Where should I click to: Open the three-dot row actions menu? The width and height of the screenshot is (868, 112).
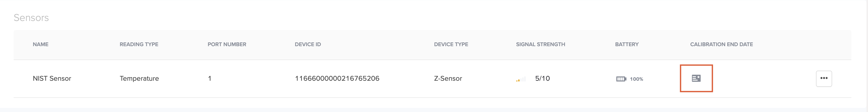tap(824, 78)
